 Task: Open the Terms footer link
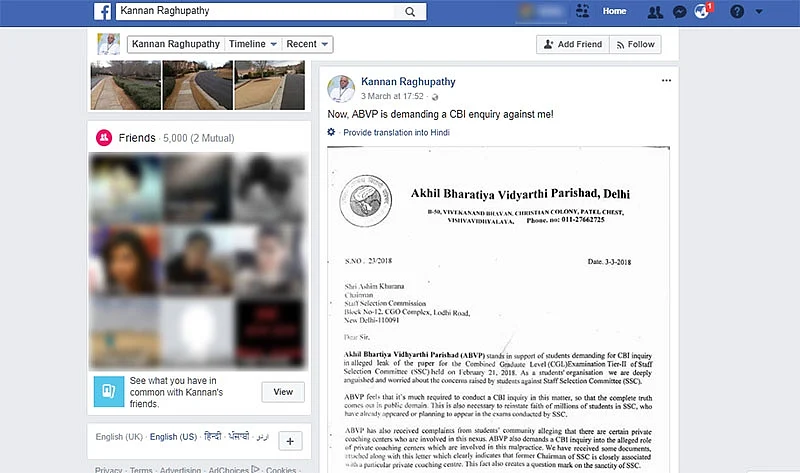click(141, 469)
